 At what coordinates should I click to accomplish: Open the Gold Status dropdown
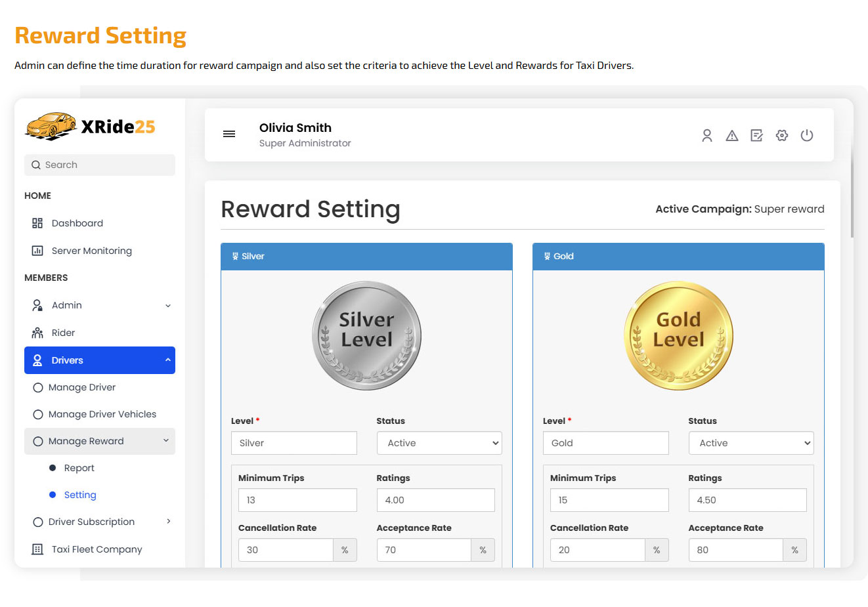coord(751,443)
